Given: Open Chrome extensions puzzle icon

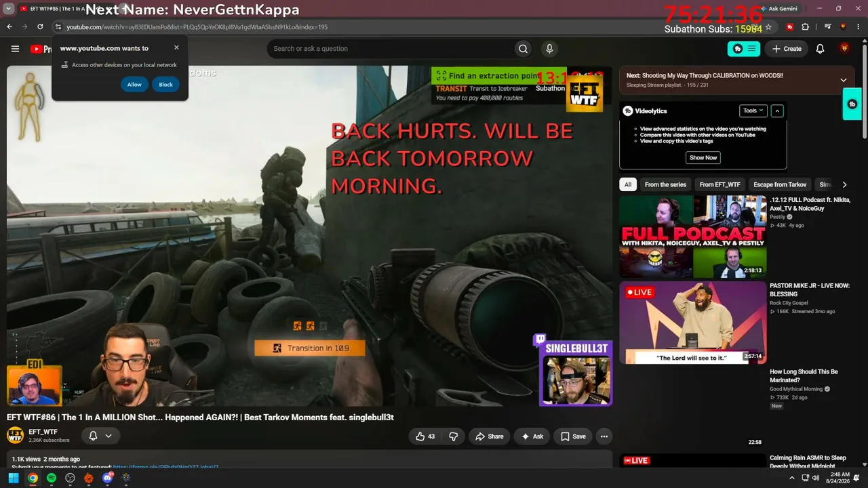Looking at the screenshot, I should [x=806, y=27].
